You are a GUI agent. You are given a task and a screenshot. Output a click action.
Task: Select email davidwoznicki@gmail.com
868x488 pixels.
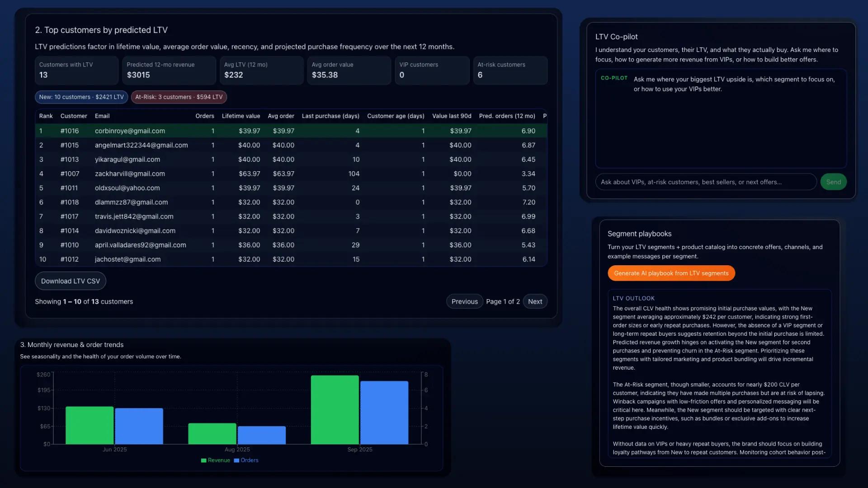coord(135,231)
